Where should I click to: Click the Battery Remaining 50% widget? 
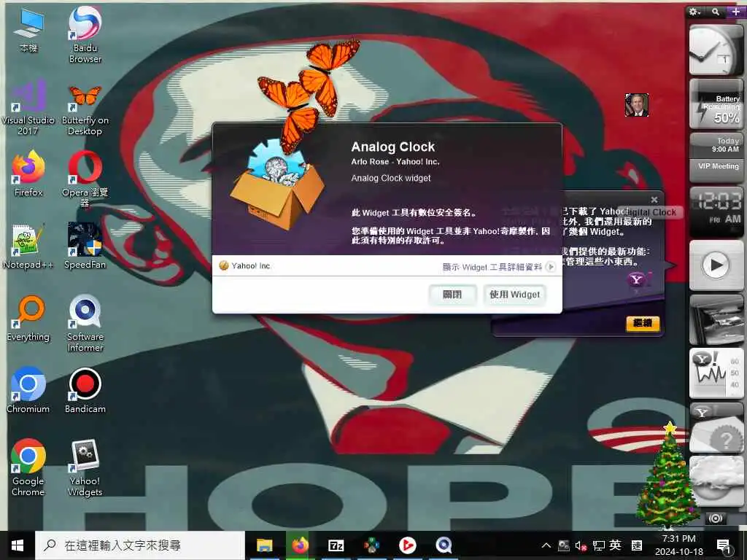pyautogui.click(x=716, y=104)
